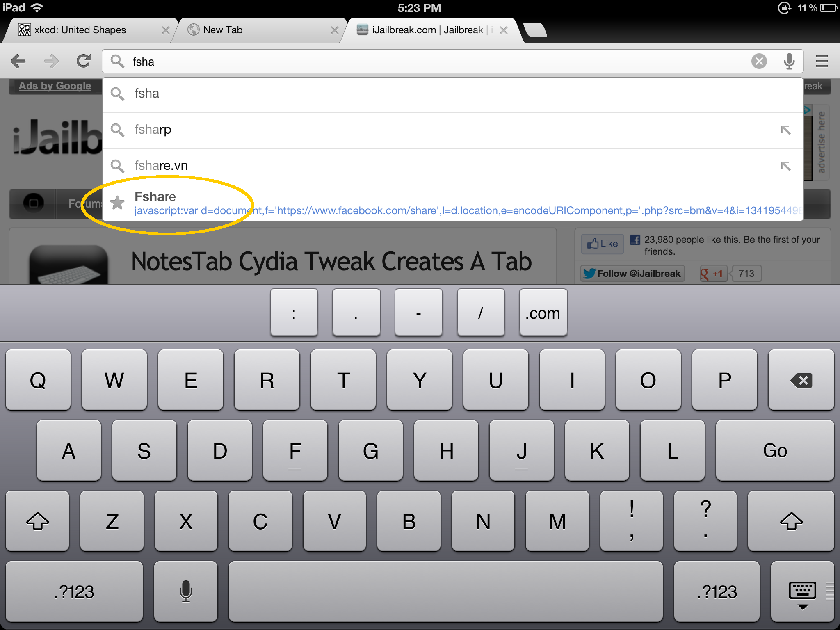
Task: Tap the back navigation arrow
Action: (18, 62)
